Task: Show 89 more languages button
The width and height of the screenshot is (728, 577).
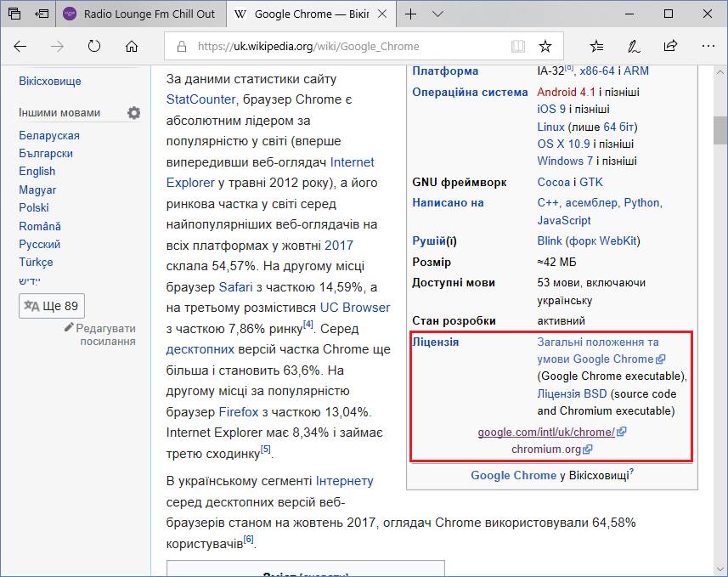Action: coord(52,306)
